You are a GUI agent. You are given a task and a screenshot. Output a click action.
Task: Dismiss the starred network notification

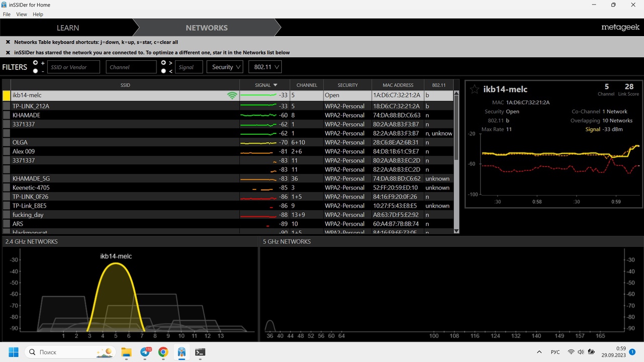coord(8,52)
